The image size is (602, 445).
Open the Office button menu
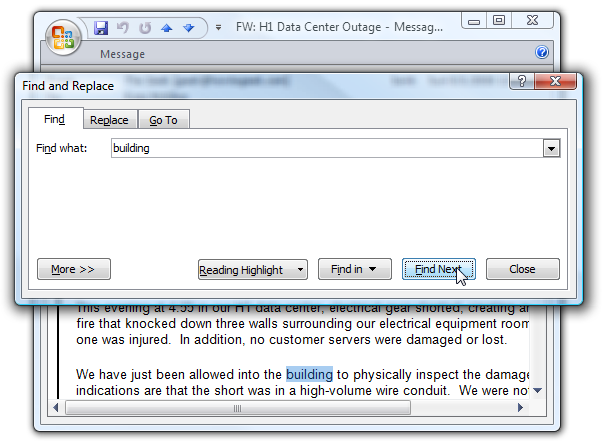point(64,38)
